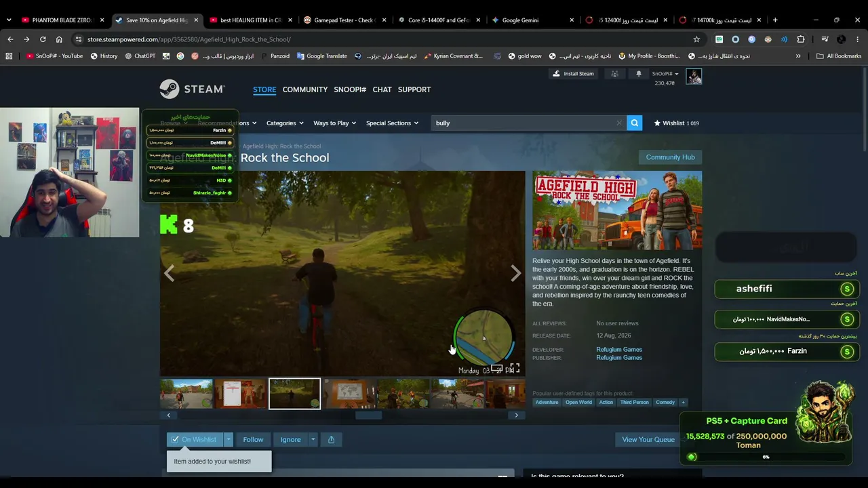
Task: Select the world map screenshot thumbnail
Action: tap(349, 394)
